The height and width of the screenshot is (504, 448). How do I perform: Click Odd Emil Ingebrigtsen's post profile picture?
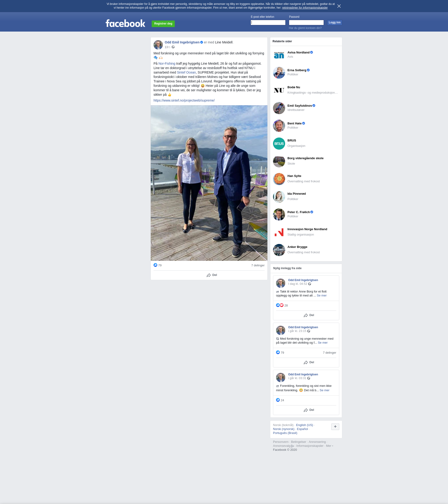coord(158,45)
